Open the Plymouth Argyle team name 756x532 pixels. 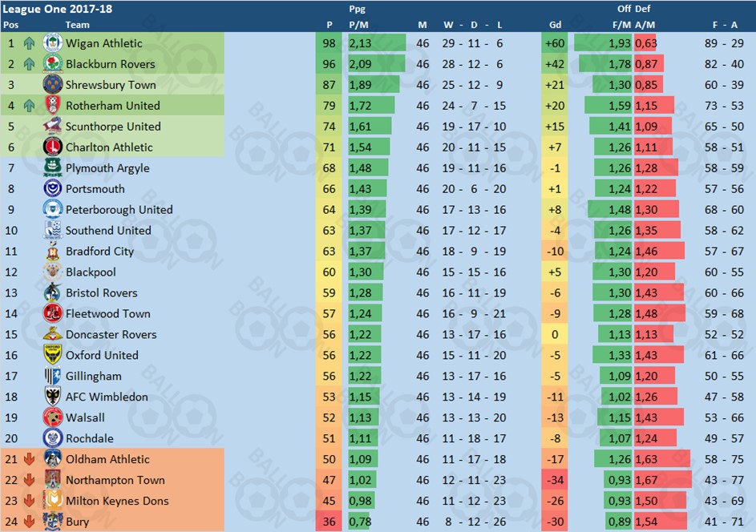[107, 168]
